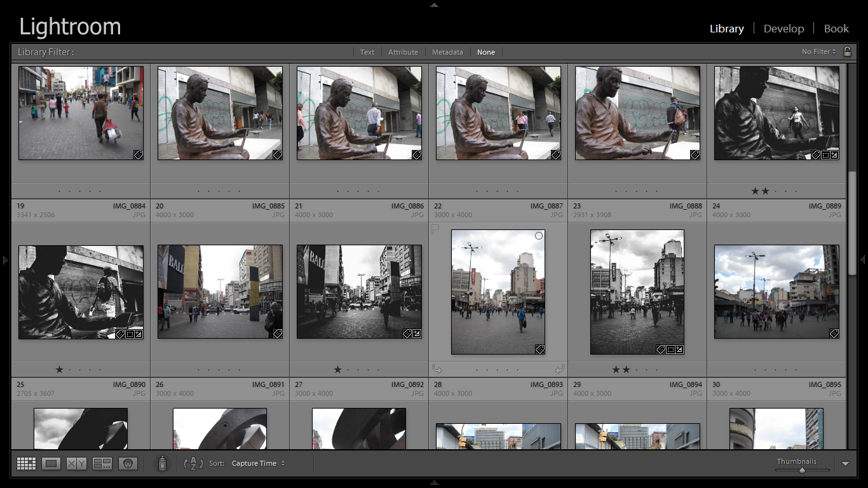Click the develop adjustments badge on IMG_0884
The image size is (868, 488).
pyautogui.click(x=139, y=334)
